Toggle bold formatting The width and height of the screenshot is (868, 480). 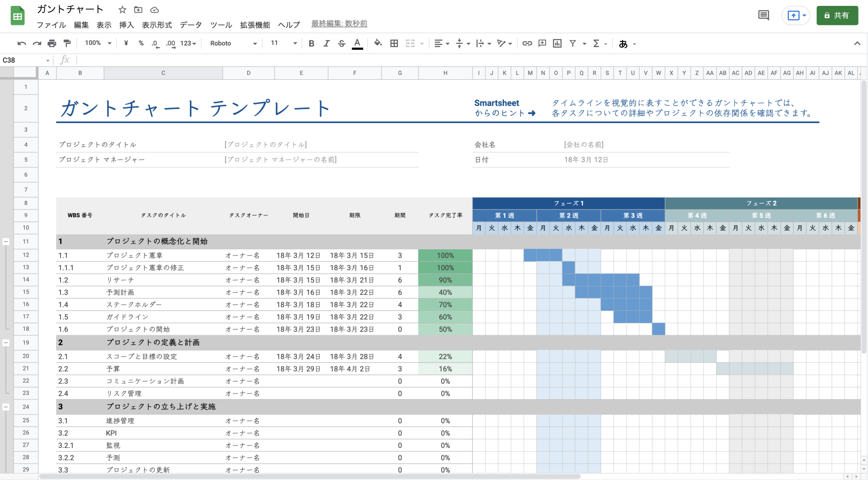click(311, 43)
